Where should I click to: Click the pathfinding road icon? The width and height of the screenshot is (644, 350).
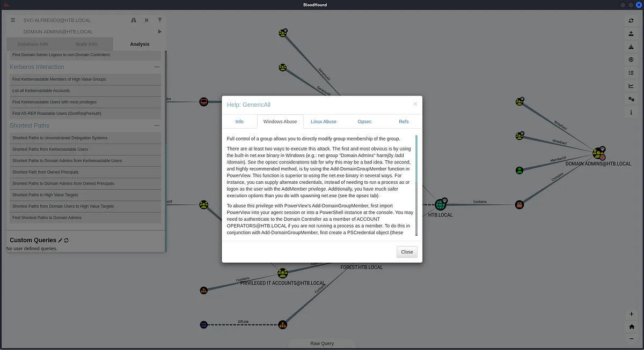(x=134, y=20)
